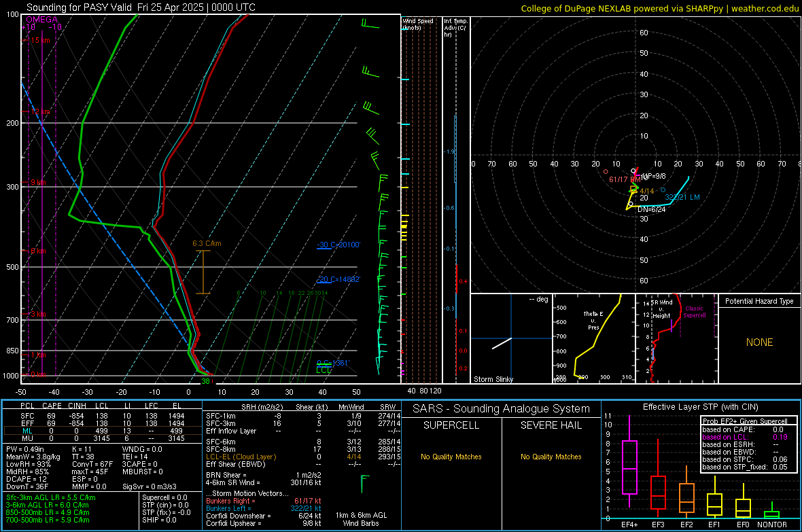Click the '9 km' height marker
The width and height of the screenshot is (802, 532).
pos(38,183)
